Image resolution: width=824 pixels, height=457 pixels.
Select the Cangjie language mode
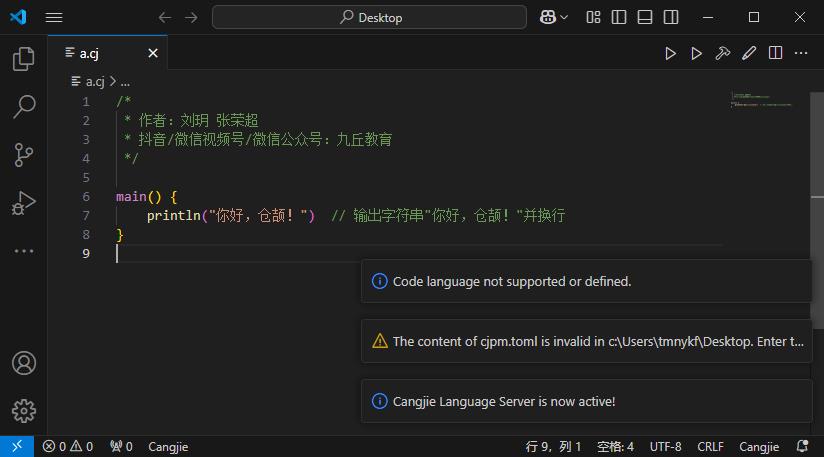[759, 446]
